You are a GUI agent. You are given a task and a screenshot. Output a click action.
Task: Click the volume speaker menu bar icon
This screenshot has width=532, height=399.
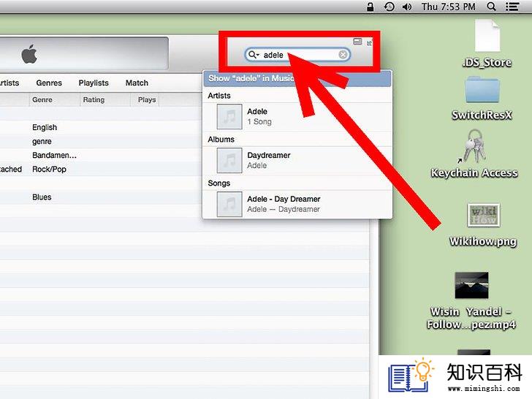(407, 7)
